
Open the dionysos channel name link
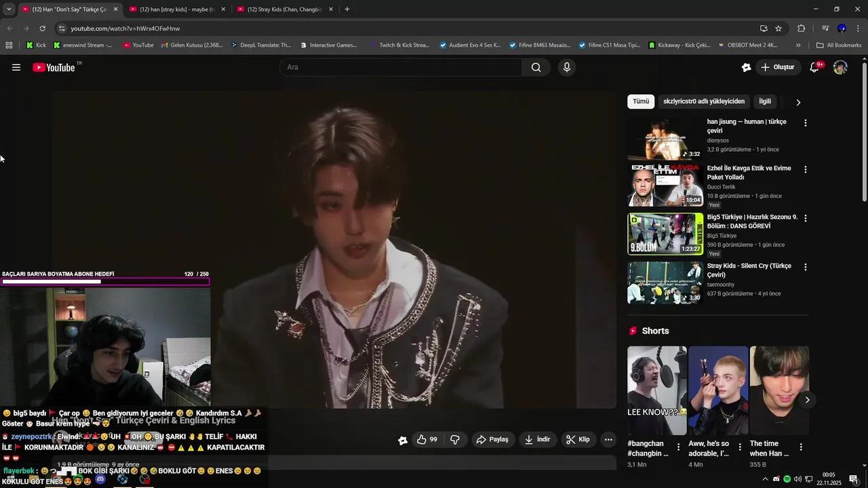click(718, 140)
